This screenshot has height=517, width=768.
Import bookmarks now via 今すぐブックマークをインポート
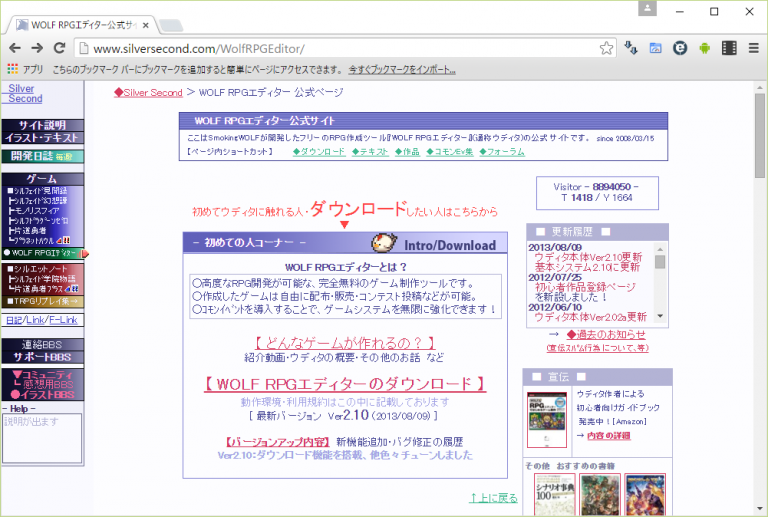402,70
